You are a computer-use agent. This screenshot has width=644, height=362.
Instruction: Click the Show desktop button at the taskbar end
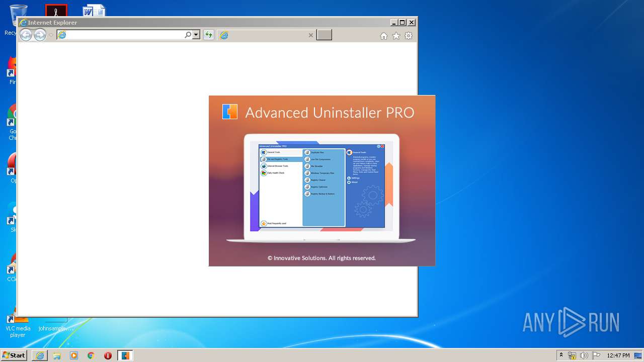(x=639, y=355)
